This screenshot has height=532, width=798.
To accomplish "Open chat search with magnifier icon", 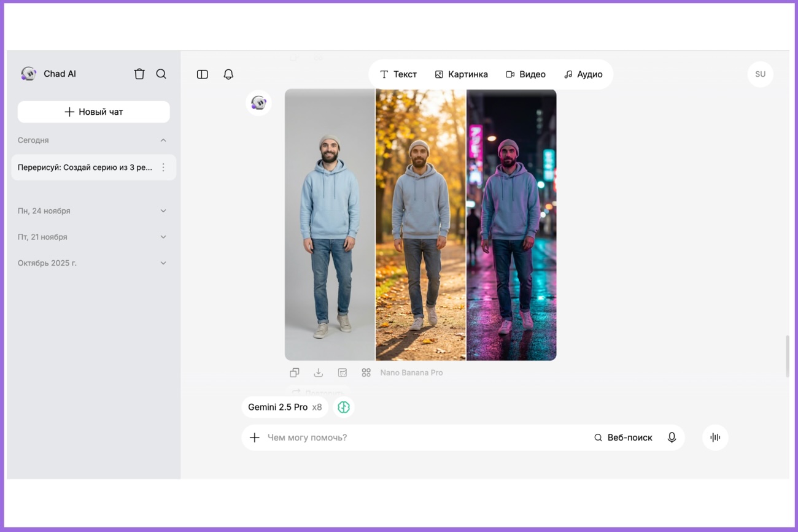I will (161, 74).
